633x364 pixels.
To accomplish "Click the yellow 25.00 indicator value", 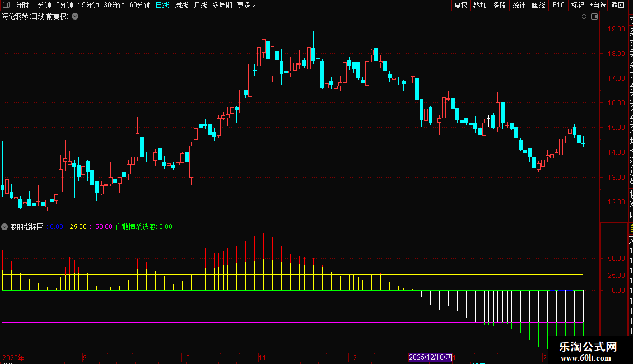I will pyautogui.click(x=78, y=227).
